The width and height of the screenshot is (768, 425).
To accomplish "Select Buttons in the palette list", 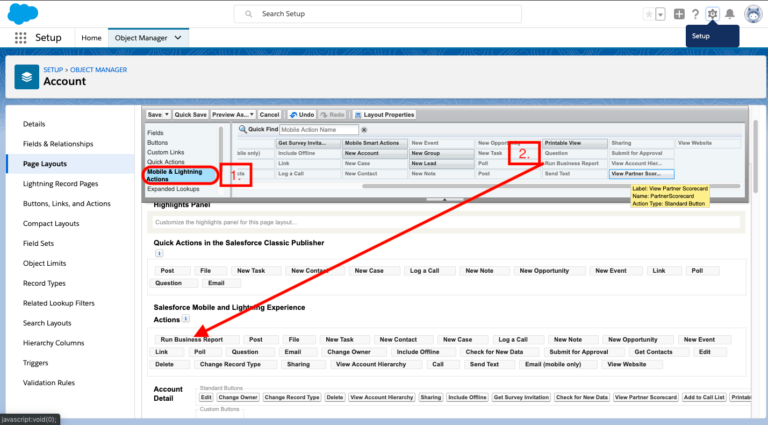I will click(157, 142).
